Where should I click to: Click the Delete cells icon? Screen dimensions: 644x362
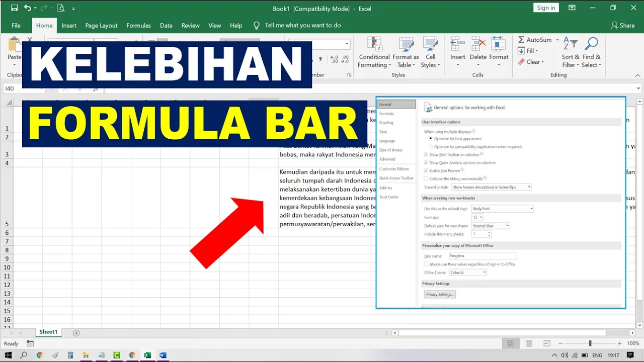pos(478,44)
